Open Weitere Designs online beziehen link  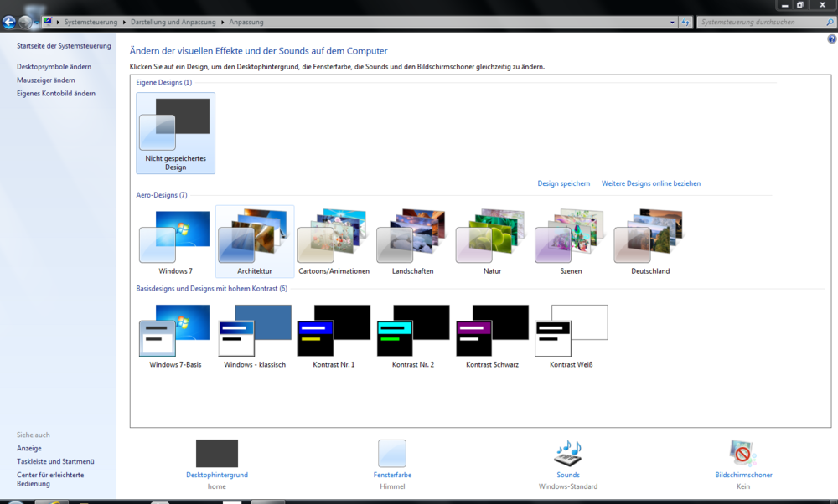[650, 183]
